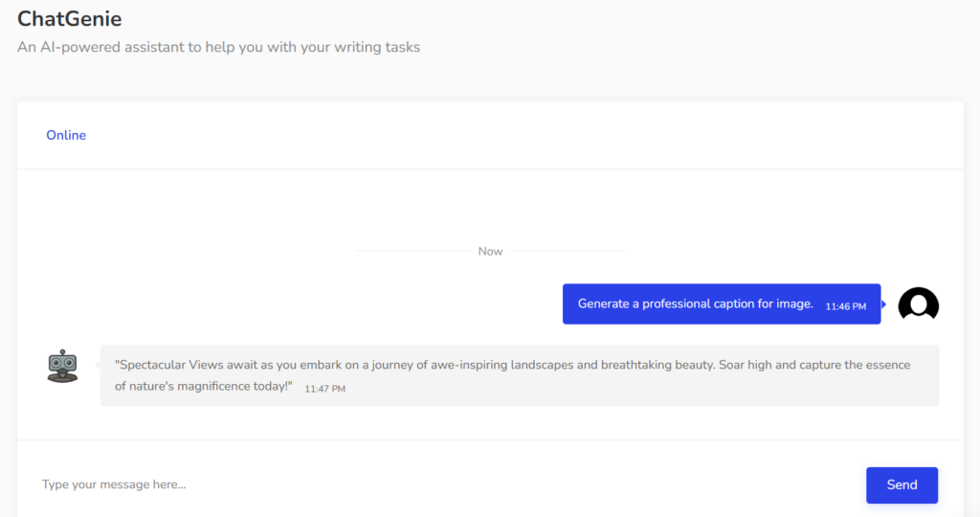This screenshot has height=517, width=980.
Task: Click the 11:47 PM timestamp
Action: [324, 389]
